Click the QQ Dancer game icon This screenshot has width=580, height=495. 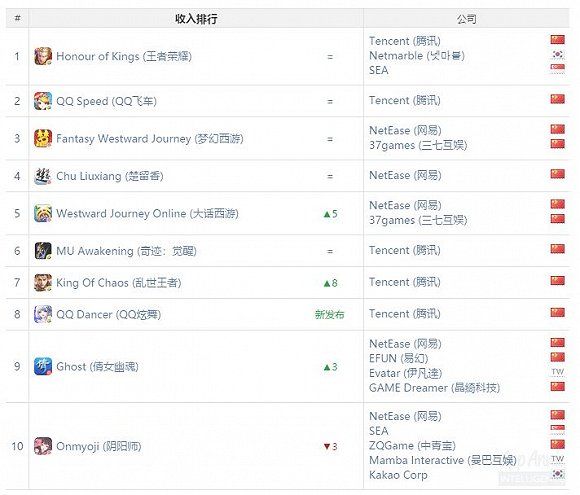click(x=43, y=314)
